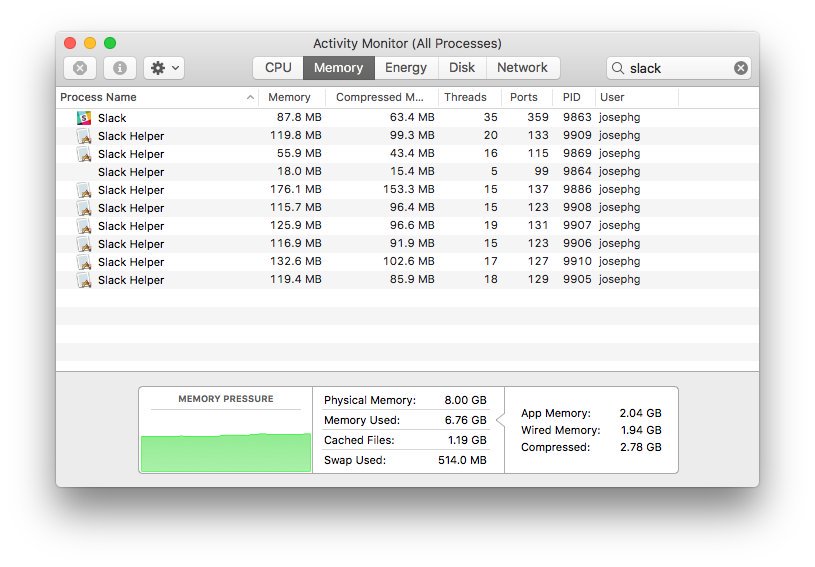Click the 153.3 MB compressed value
The width and height of the screenshot is (815, 567).
point(409,189)
